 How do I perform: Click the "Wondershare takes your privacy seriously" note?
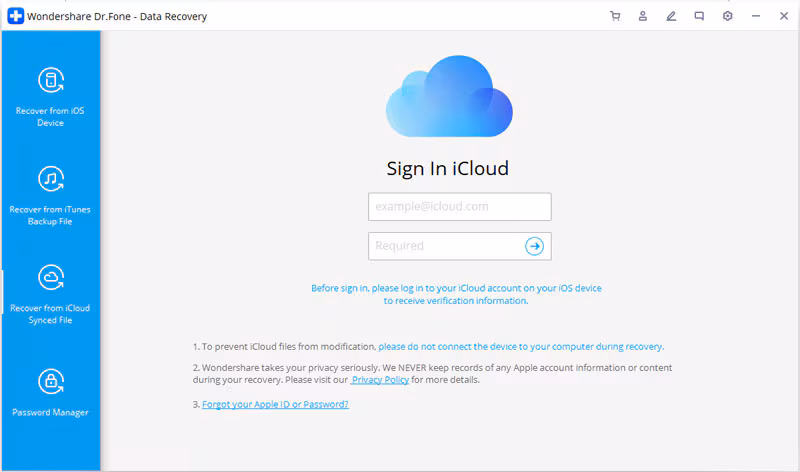tap(432, 374)
